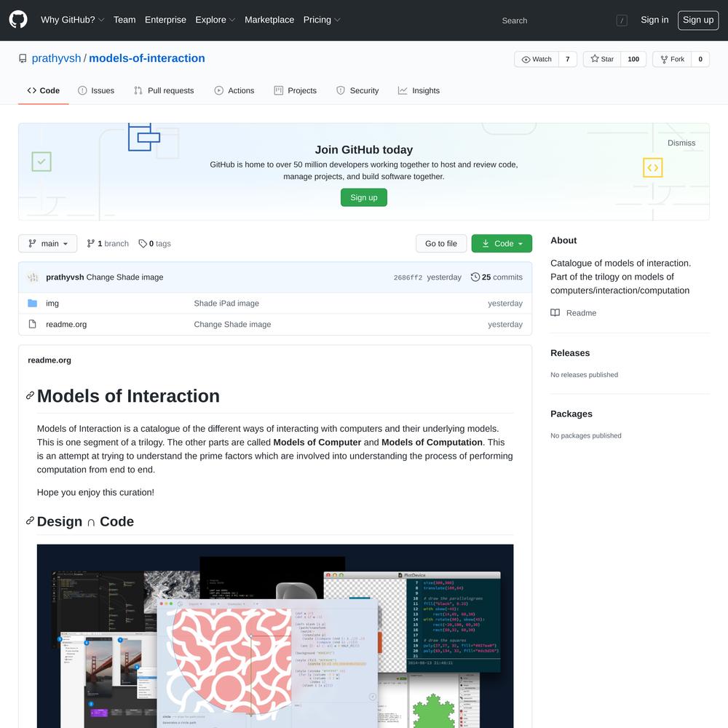Click the prathyvsh commit author avatar
Viewport: 728px width, 728px height.
tap(33, 277)
